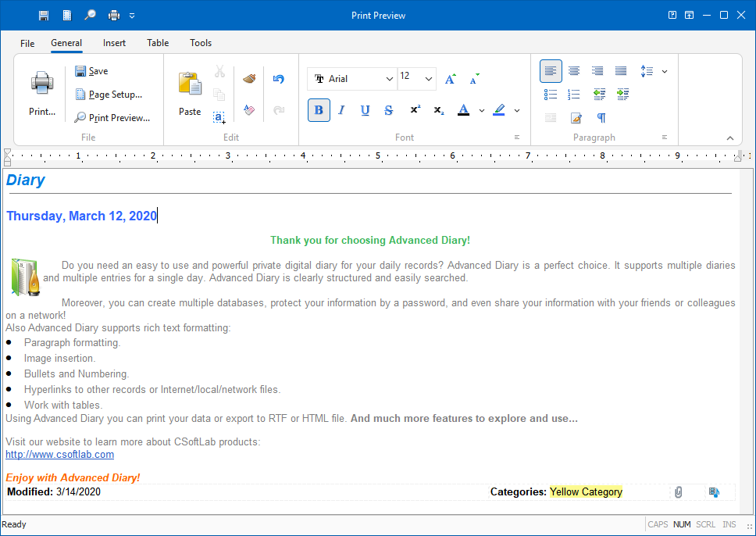Switch to the Insert ribbon tab
Screen dimensions: 756x536
114,43
